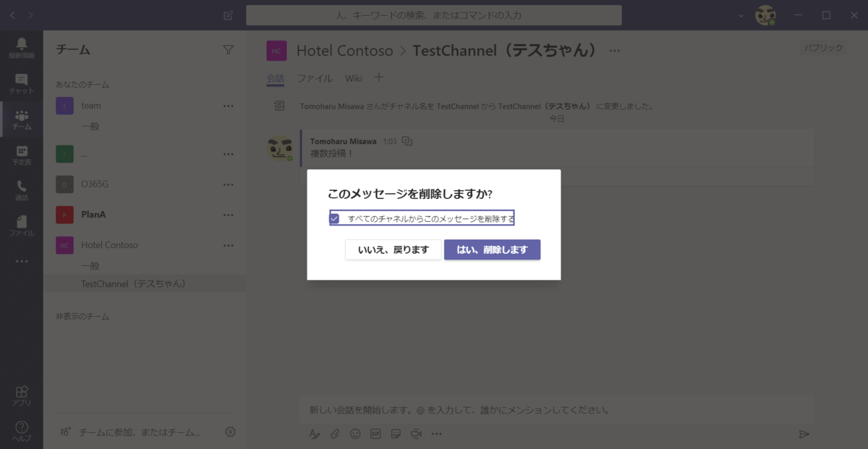
Task: Switch to the ファイル tab
Action: tap(315, 78)
